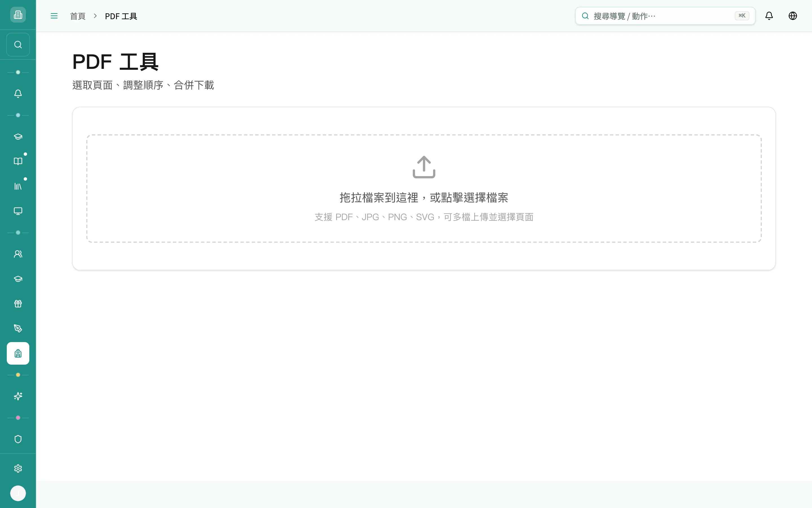Toggle the hamburger menu in the header

54,16
